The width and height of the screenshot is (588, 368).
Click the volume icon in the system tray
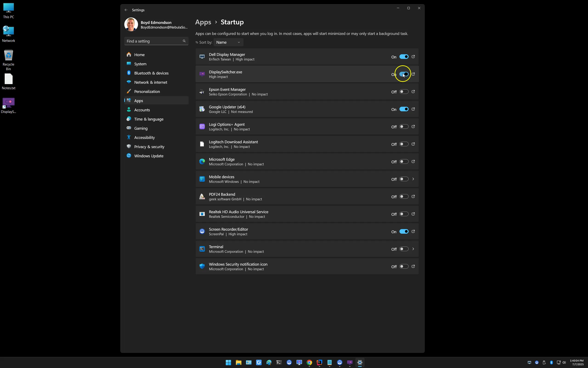coord(564,362)
